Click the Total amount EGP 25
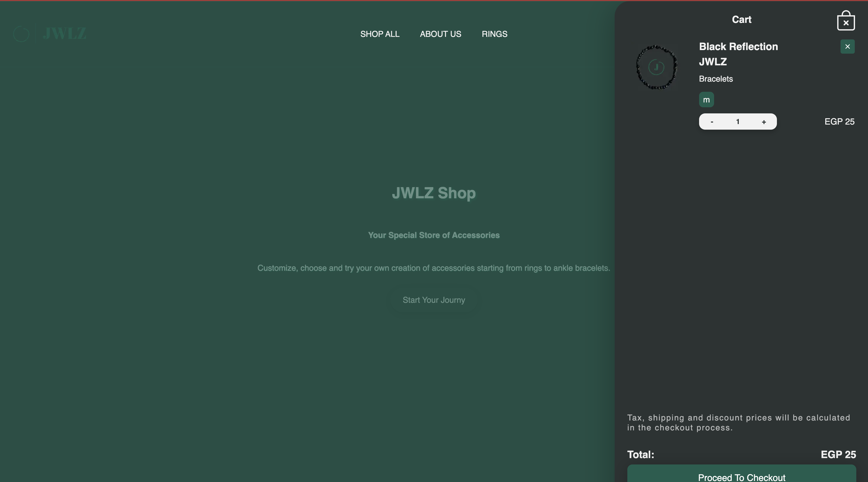 click(x=838, y=454)
